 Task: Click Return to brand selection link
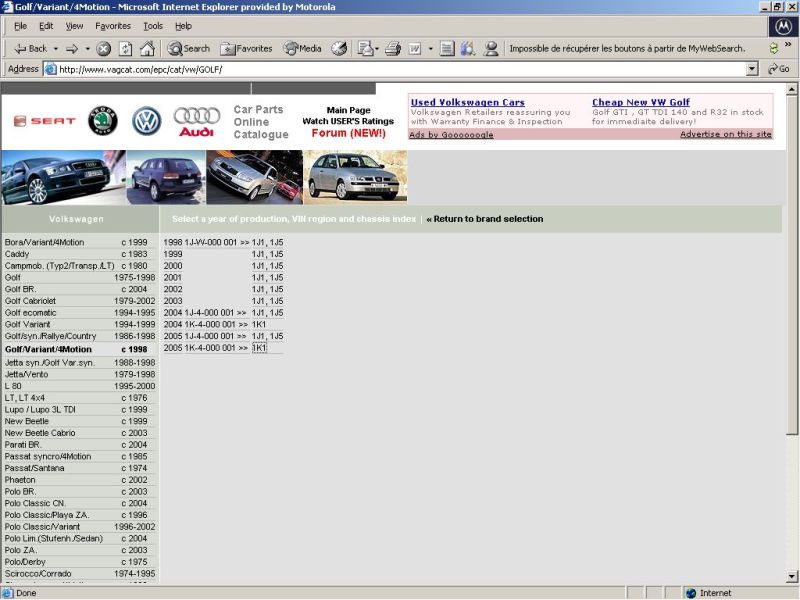coord(485,219)
